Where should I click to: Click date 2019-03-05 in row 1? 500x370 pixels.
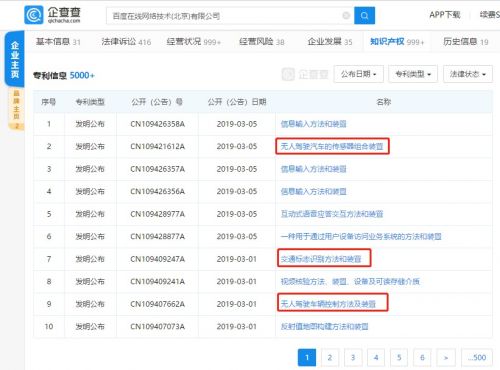pos(237,124)
